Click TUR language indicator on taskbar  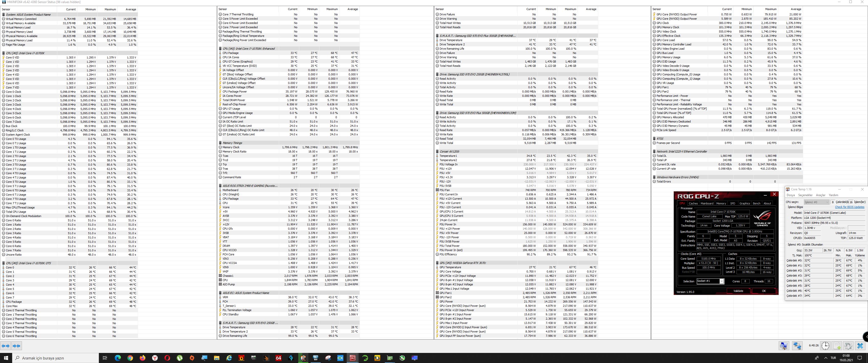[833, 358]
